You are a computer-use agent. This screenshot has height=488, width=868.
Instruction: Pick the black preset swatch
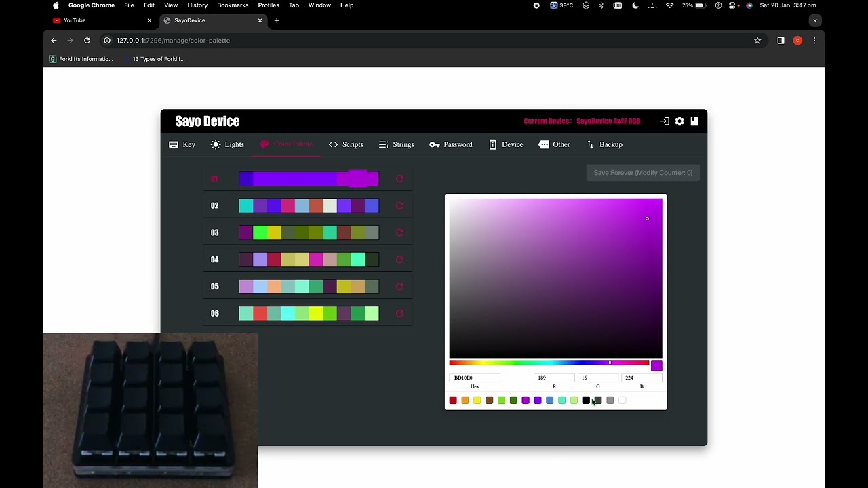(x=586, y=401)
